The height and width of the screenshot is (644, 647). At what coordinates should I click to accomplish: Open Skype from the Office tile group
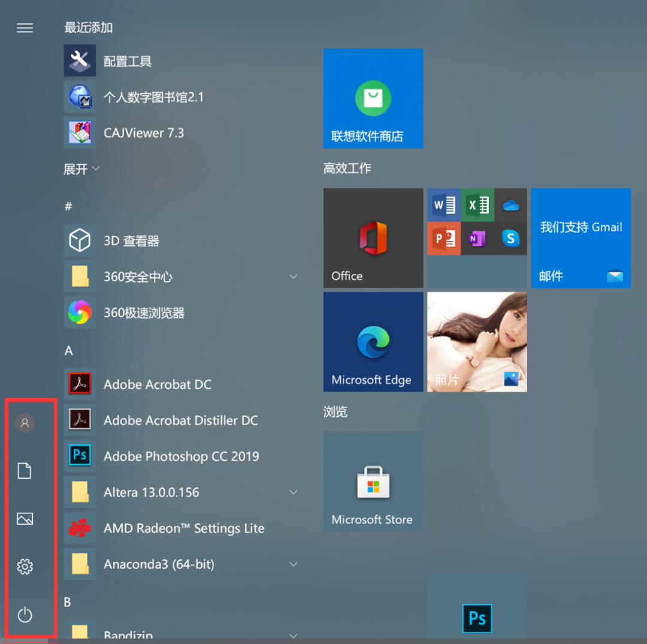(x=511, y=238)
